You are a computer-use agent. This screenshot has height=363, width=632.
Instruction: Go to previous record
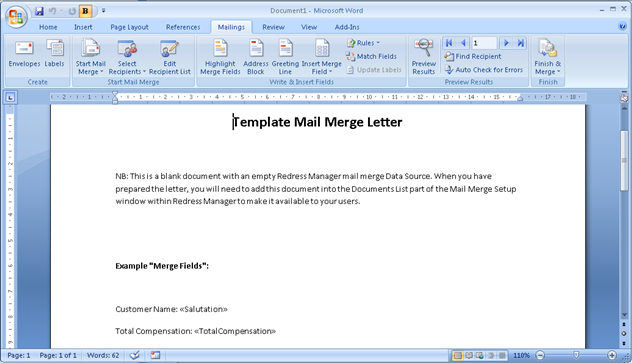pos(463,43)
